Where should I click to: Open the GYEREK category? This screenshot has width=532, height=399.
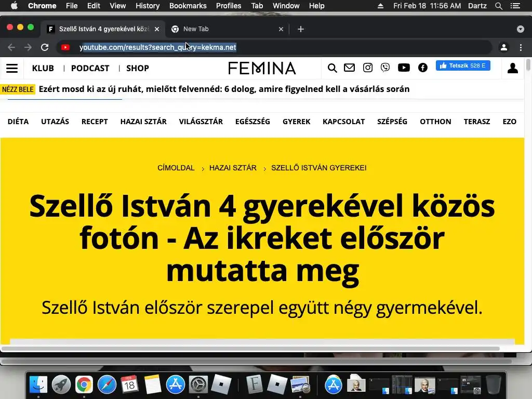tap(297, 122)
